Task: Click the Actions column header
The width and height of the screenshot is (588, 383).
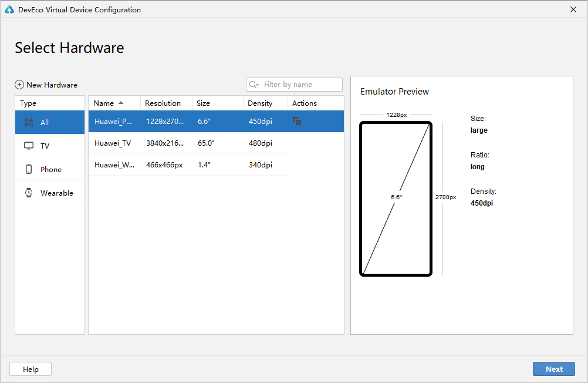Action: (x=316, y=103)
